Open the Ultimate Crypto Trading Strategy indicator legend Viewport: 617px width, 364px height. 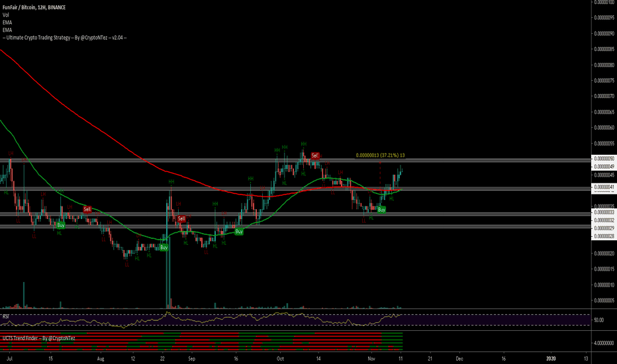click(x=64, y=38)
